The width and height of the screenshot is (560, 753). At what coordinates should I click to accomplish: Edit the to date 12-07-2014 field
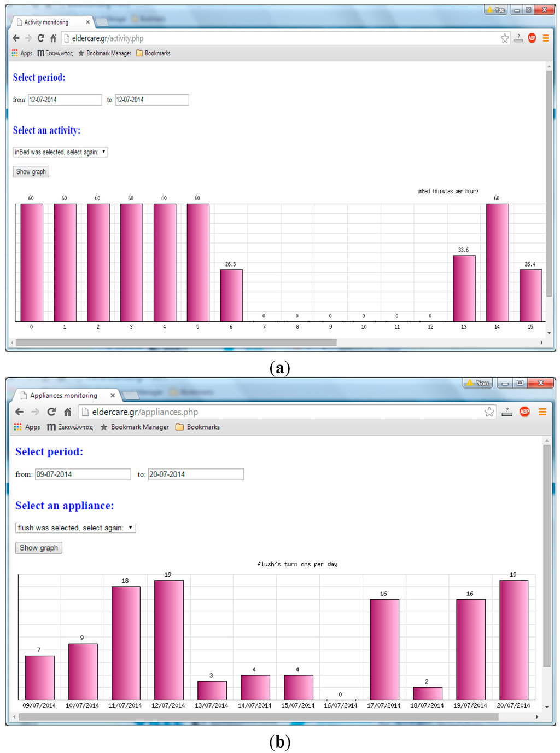152,100
